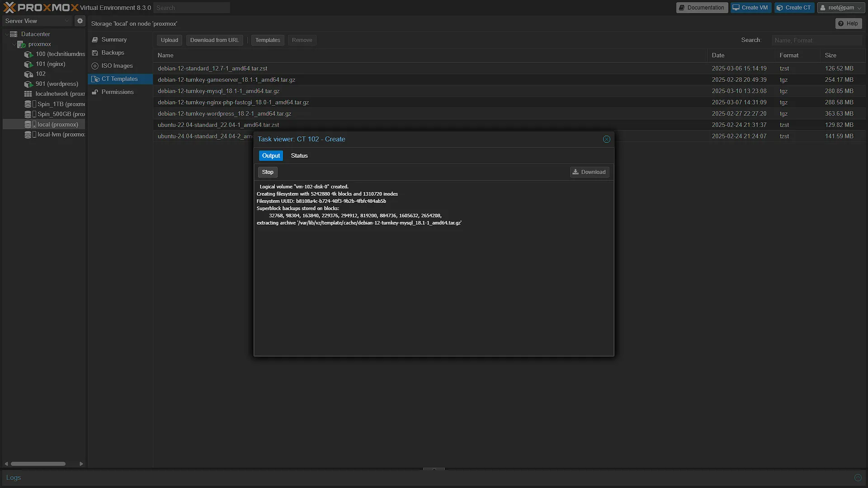Click the Proxmox logo
This screenshot has width=868, height=488.
coord(41,8)
